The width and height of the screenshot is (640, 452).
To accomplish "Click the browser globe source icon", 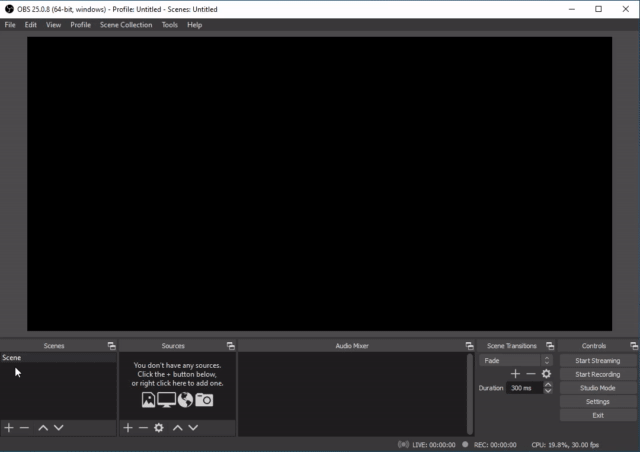I will [185, 400].
